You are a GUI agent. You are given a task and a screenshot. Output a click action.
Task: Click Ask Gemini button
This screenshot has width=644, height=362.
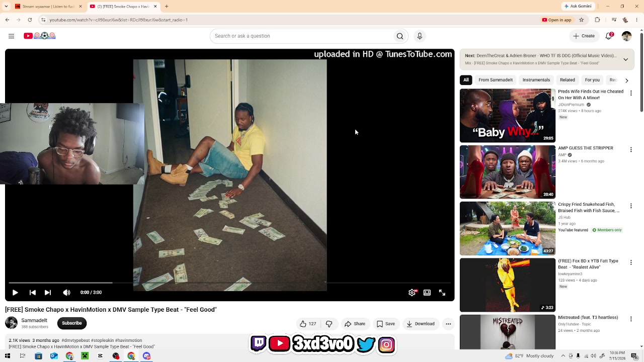[578, 7]
